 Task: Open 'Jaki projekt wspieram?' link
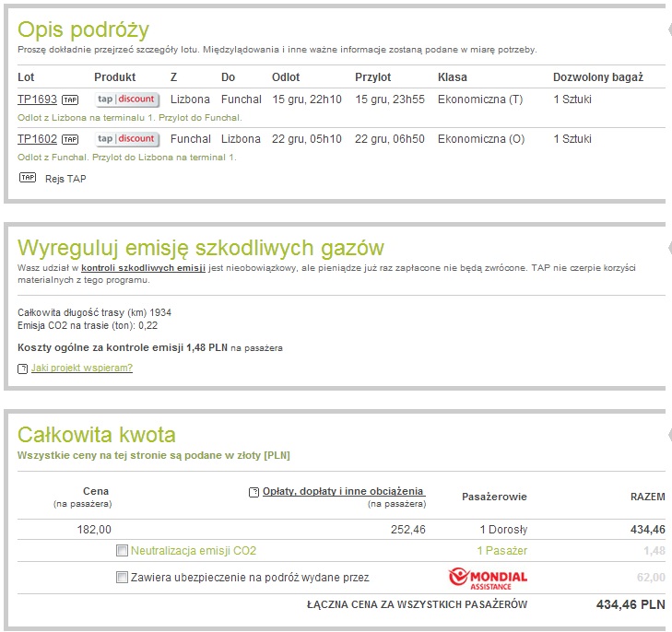(82, 368)
